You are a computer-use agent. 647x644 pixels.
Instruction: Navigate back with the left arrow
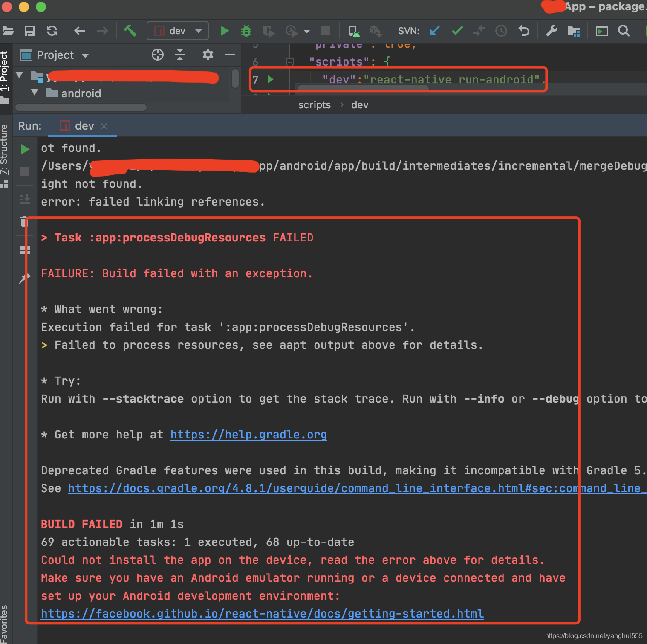point(80,31)
